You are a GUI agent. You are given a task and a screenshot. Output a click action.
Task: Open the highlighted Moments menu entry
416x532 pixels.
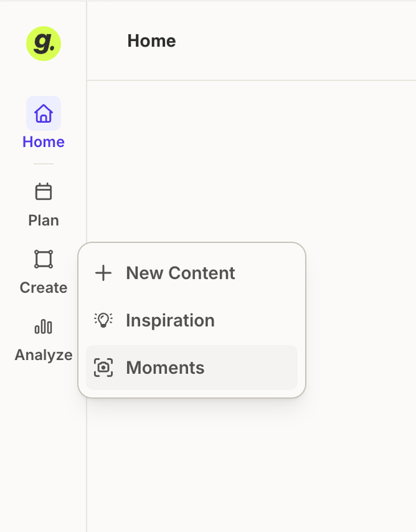(x=192, y=368)
